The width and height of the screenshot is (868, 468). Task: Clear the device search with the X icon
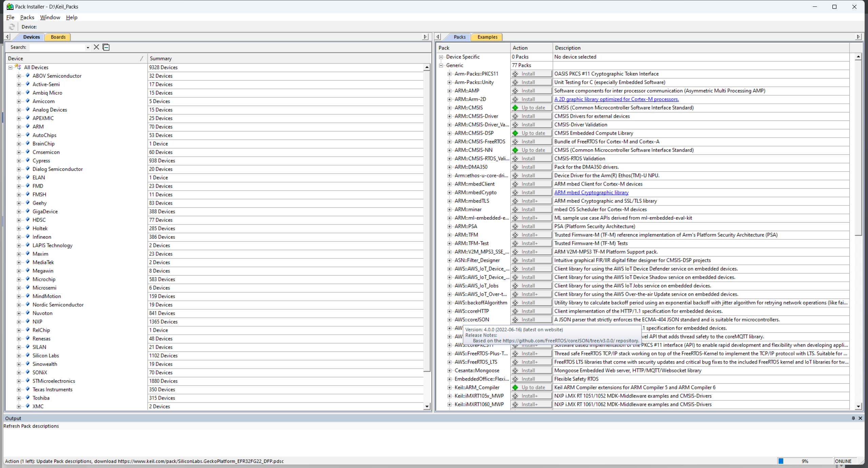pos(96,47)
